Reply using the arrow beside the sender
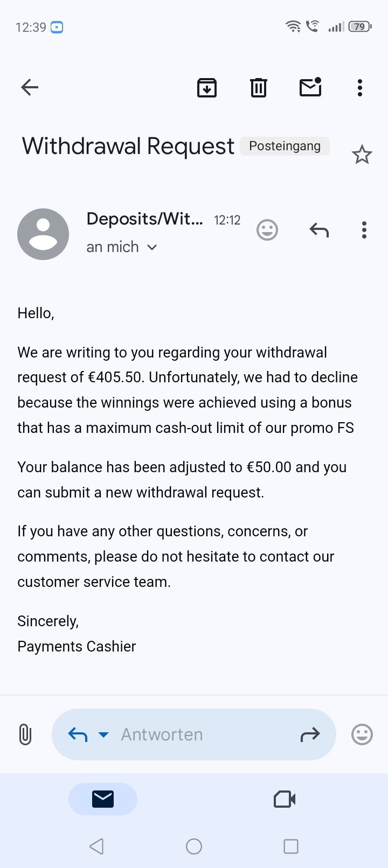 [319, 230]
